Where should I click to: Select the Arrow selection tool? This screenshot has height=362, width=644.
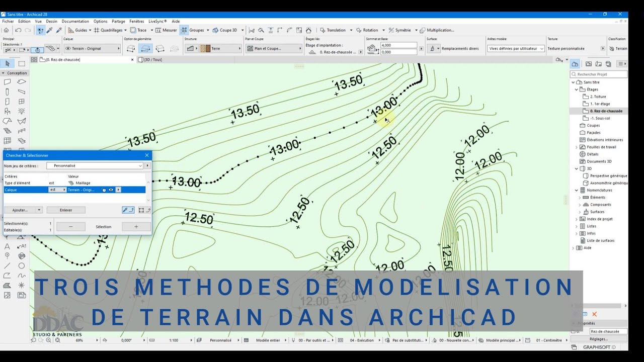(8, 64)
